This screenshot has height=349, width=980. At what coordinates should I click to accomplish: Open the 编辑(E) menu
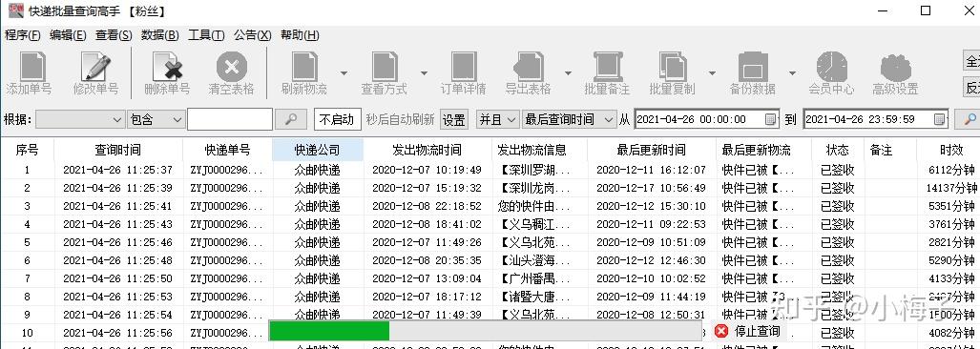(x=68, y=35)
